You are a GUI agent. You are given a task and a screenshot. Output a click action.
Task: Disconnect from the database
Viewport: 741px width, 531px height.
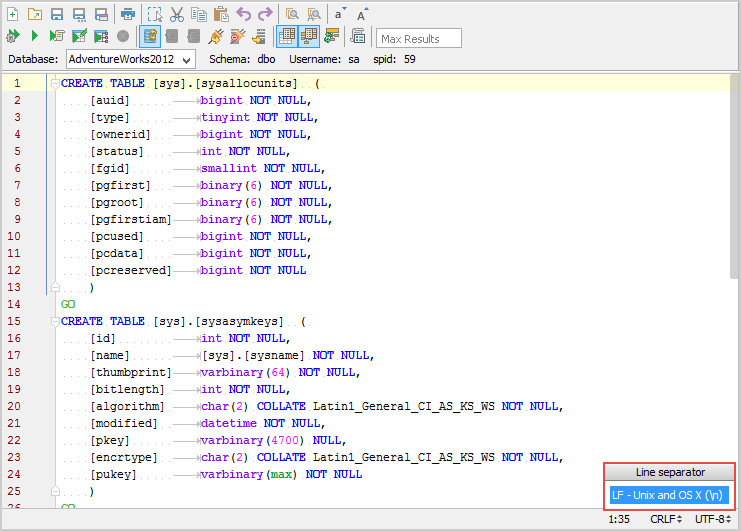[238, 36]
